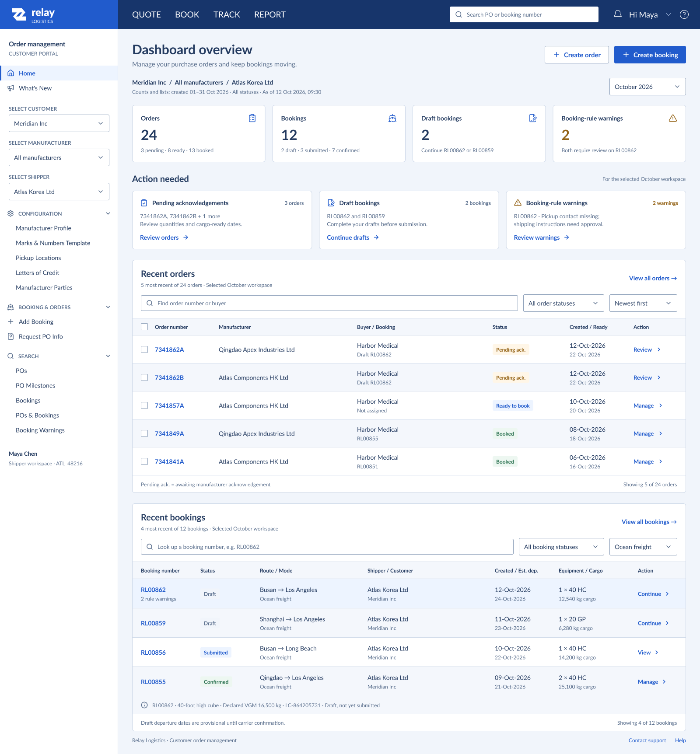Viewport: 700px width, 754px height.
Task: Focus the Find order number or buyer field
Action: (329, 303)
